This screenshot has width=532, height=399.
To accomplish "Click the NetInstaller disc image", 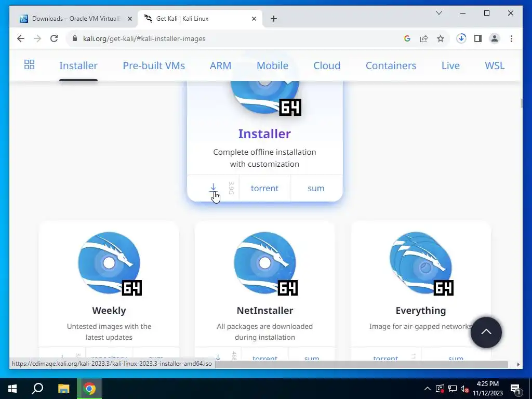I will coord(265,263).
